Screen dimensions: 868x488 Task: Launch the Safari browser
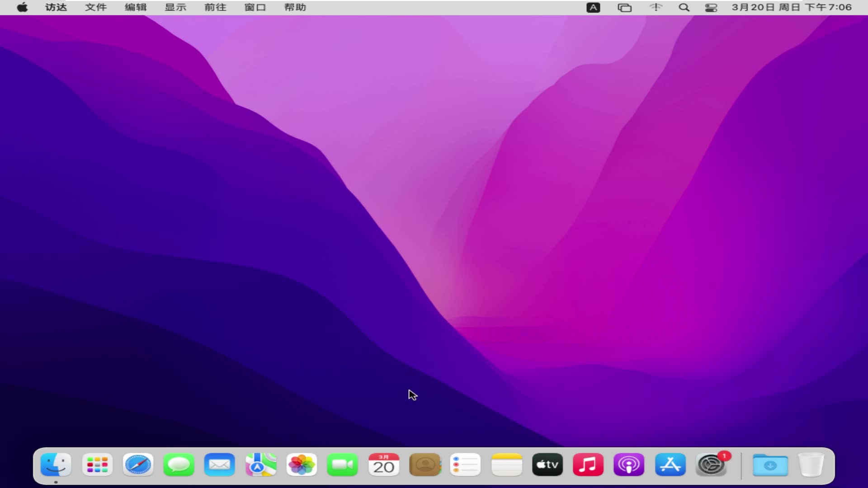tap(138, 465)
